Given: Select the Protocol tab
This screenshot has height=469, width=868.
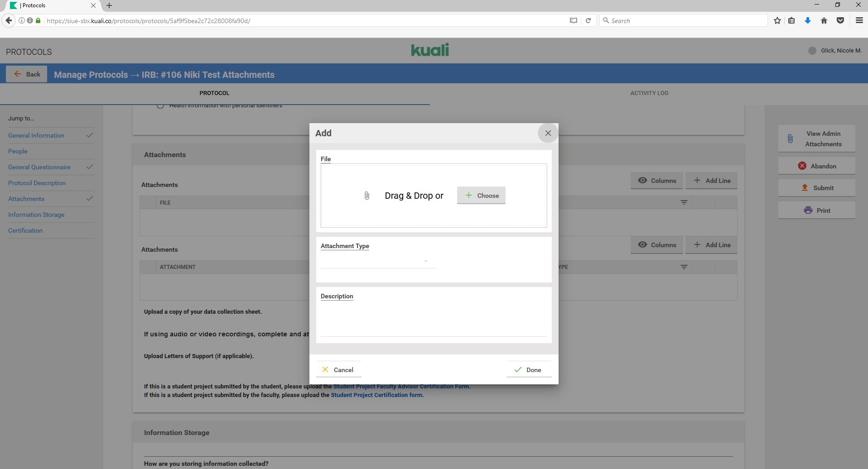Looking at the screenshot, I should coord(214,93).
